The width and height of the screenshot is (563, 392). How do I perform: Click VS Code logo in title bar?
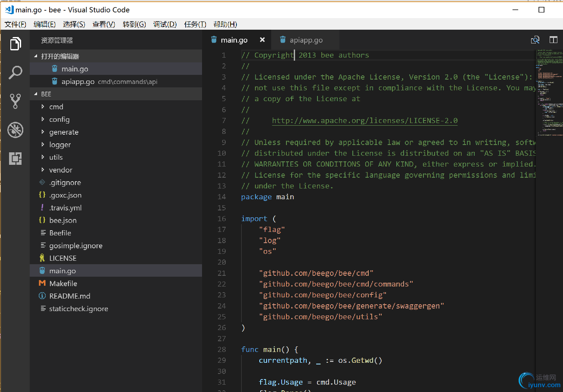(9, 9)
